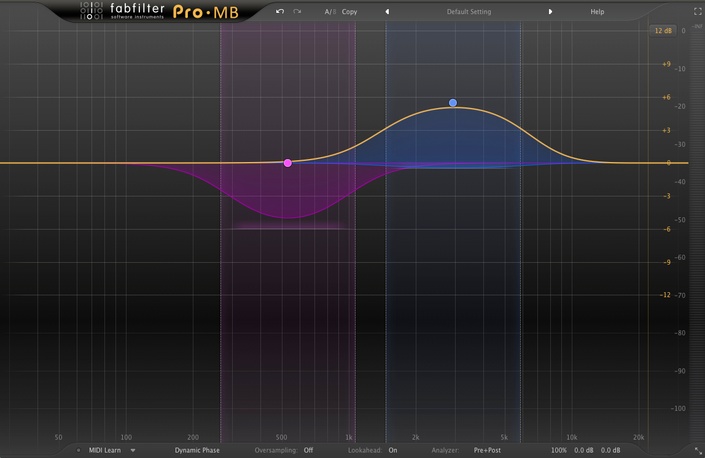705x458 pixels.
Task: Click the first 0.0 dB input level value
Action: [x=584, y=450]
